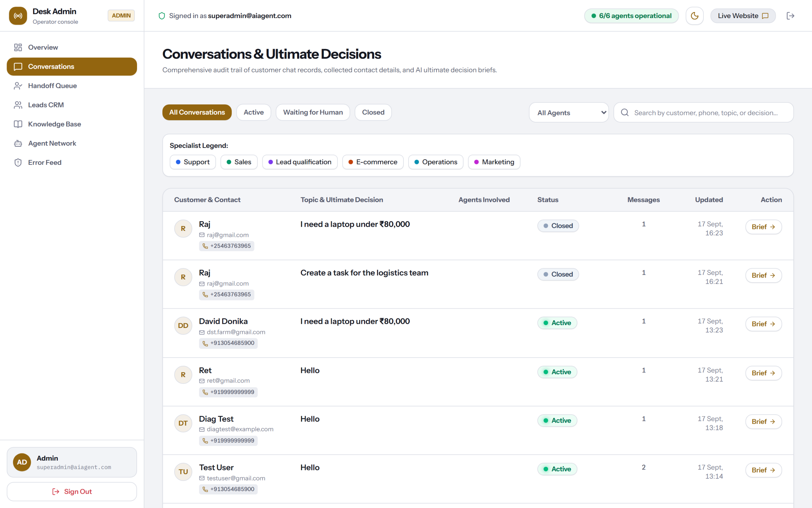Click the AD admin avatar

[x=22, y=462]
